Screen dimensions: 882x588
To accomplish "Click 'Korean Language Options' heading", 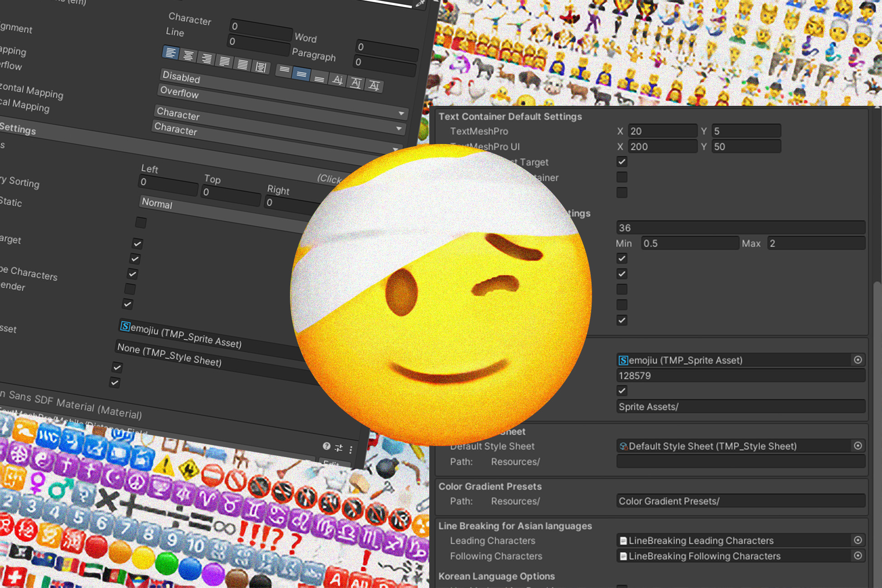I will pos(497,576).
